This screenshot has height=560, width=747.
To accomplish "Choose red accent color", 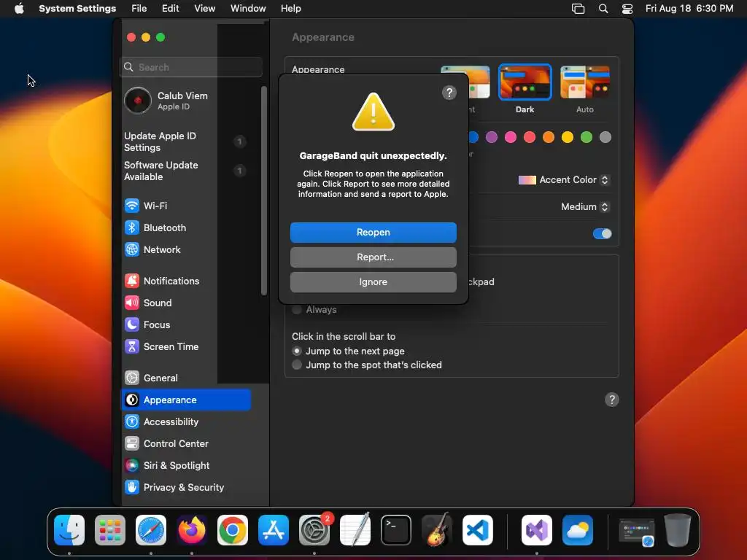I will (x=530, y=138).
